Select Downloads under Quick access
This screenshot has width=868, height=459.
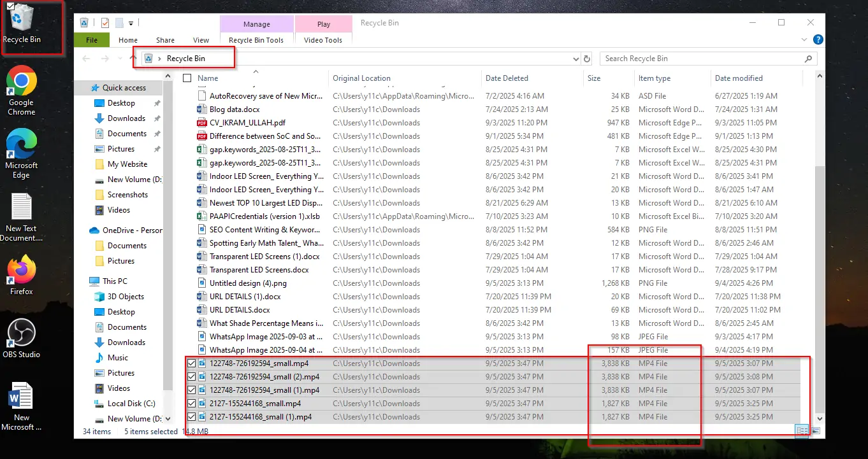(x=126, y=118)
